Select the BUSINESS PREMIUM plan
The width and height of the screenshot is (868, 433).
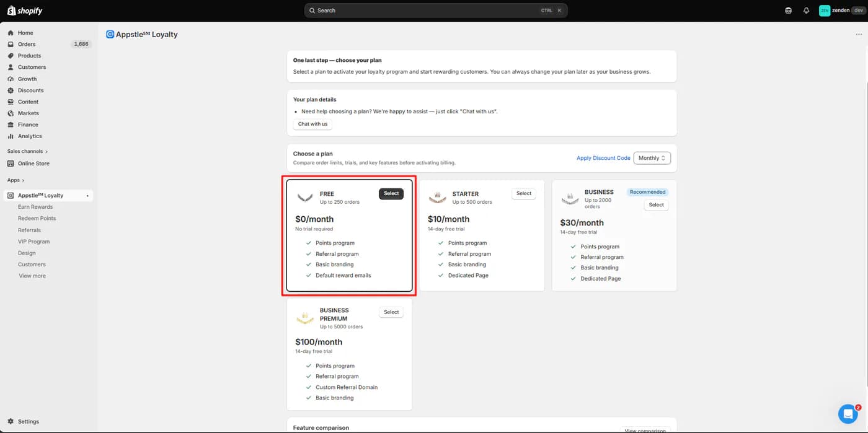coord(391,312)
